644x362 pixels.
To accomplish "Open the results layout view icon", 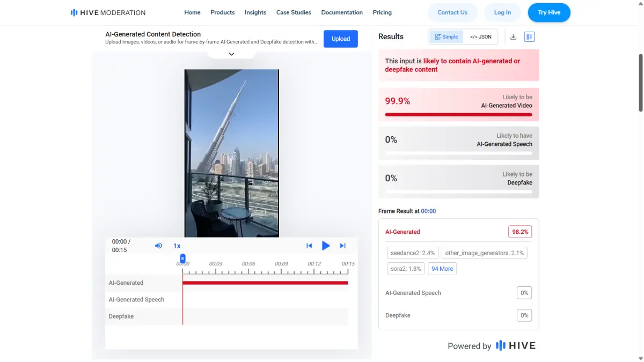I will coord(529,37).
